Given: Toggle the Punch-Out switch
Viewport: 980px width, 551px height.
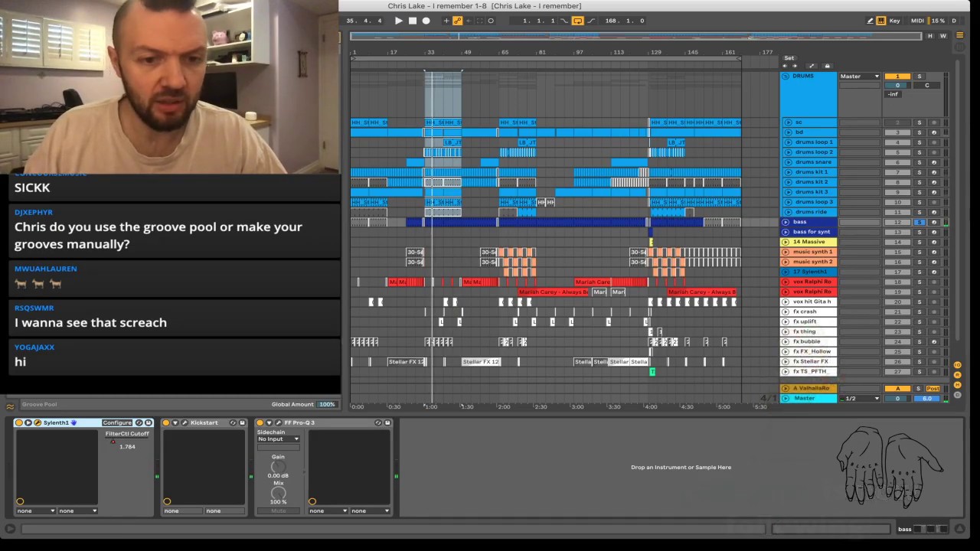Looking at the screenshot, I should point(591,21).
